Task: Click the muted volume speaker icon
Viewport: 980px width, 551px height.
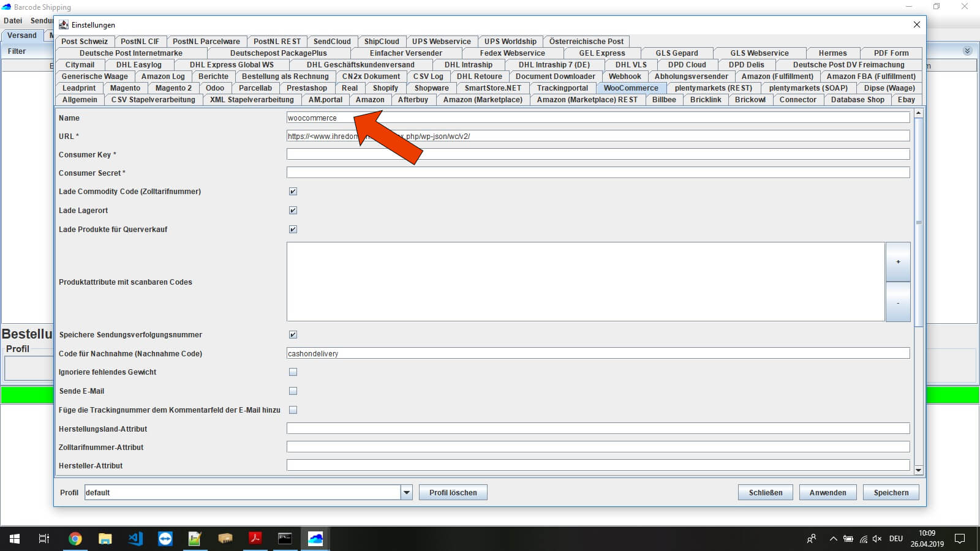Action: click(x=877, y=539)
